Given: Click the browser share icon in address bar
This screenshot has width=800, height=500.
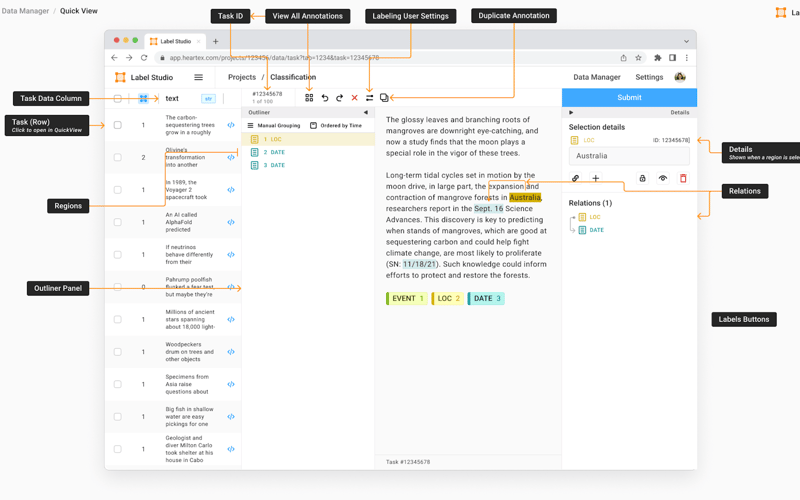Looking at the screenshot, I should click(623, 58).
